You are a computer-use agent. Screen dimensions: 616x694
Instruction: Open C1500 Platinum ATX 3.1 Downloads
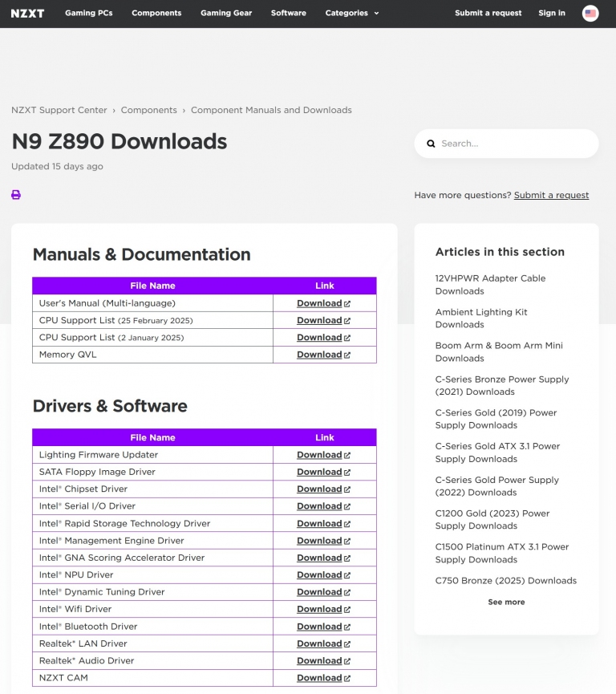(502, 554)
